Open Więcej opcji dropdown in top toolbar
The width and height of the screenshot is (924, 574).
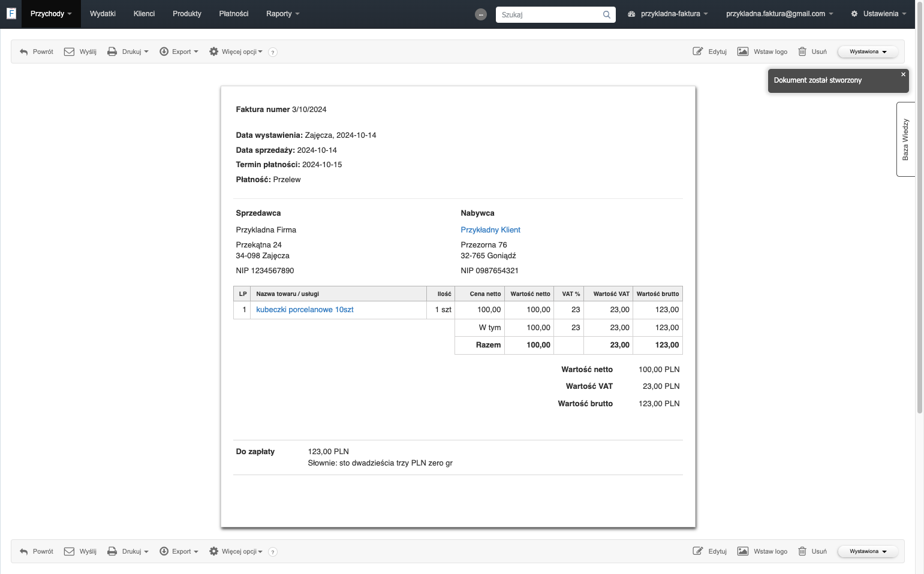tap(236, 52)
